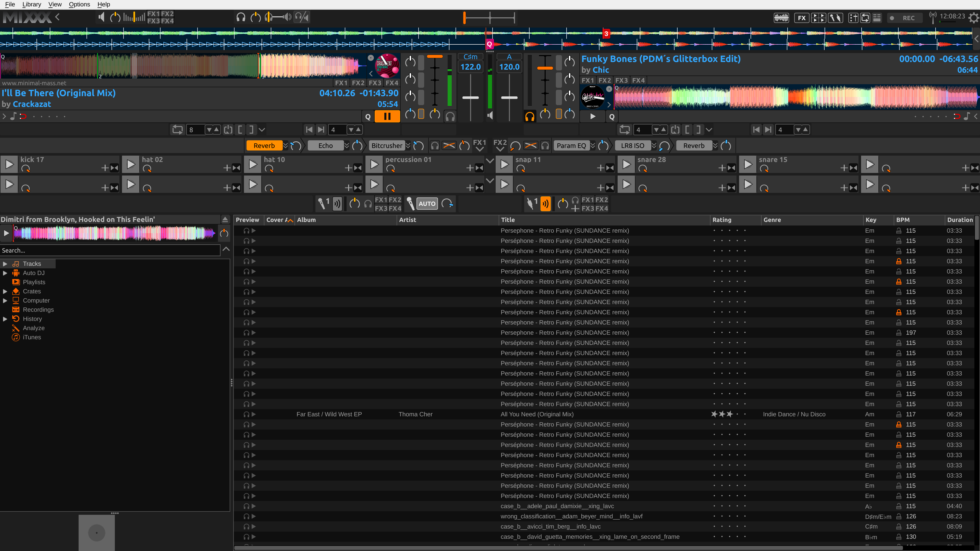Image resolution: width=980 pixels, height=551 pixels.
Task: Open the Reverb effect selector dropdown
Action: [x=285, y=146]
